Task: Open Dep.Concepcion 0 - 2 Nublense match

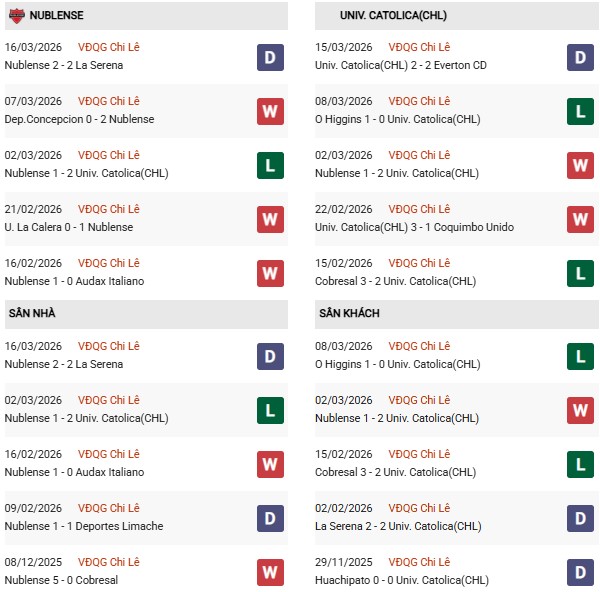Action: (x=79, y=119)
